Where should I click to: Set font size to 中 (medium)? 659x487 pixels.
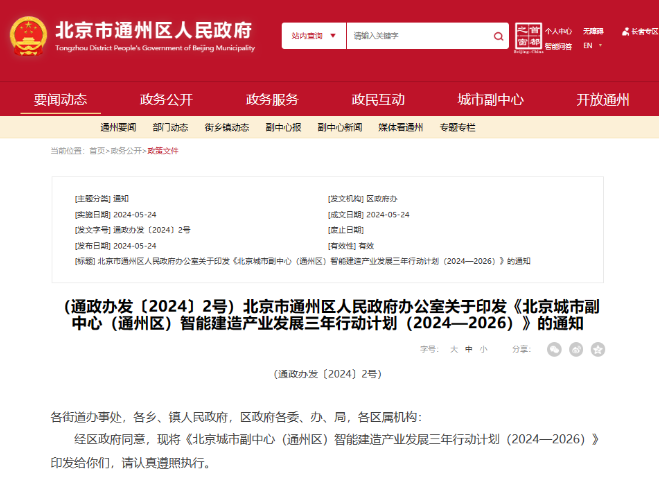(x=468, y=349)
